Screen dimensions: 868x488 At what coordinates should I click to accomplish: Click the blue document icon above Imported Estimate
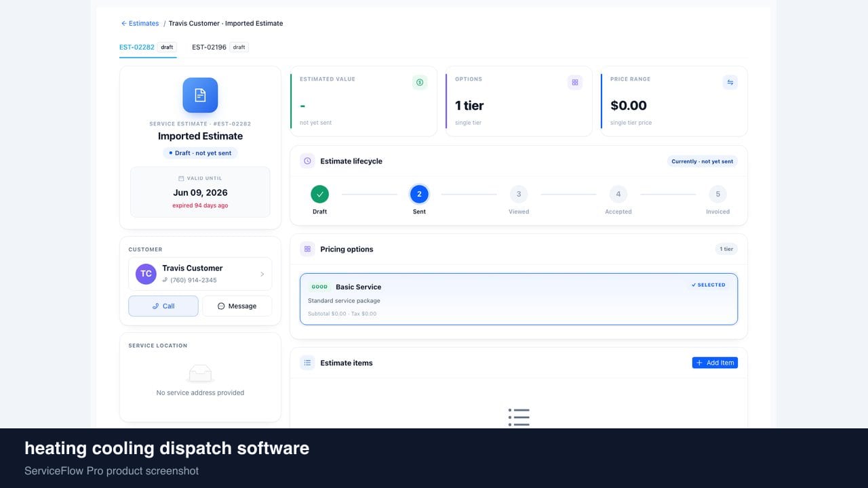click(200, 95)
